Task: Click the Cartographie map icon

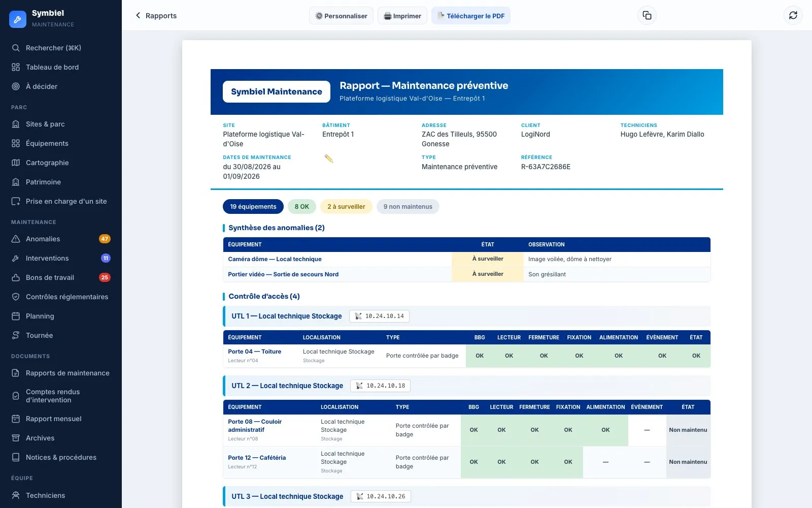Action: point(16,163)
